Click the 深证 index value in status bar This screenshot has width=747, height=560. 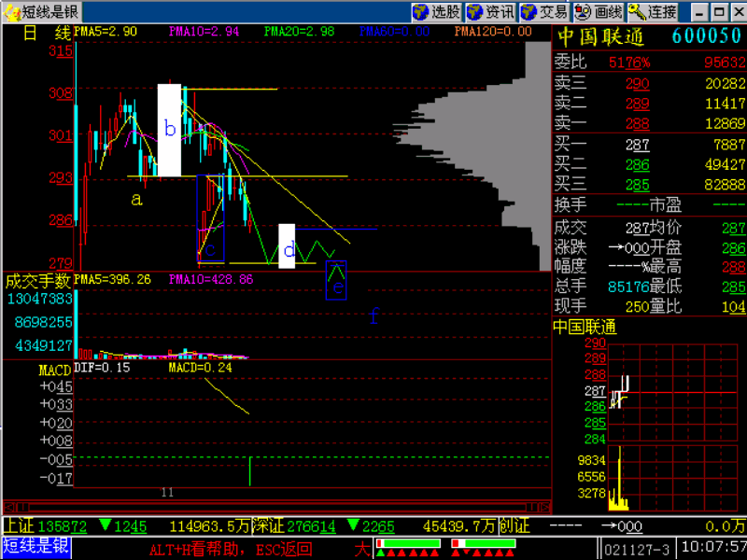click(311, 526)
